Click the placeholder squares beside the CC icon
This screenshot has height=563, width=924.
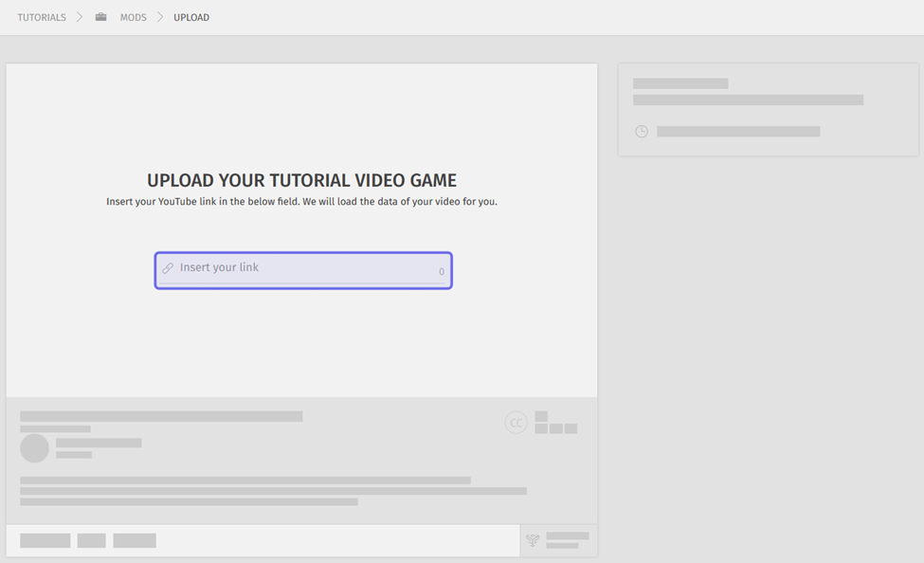coord(555,423)
